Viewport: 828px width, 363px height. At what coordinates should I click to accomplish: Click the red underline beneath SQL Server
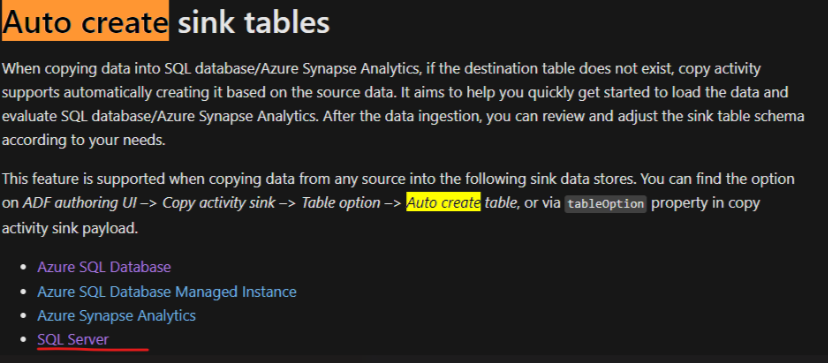pos(93,349)
